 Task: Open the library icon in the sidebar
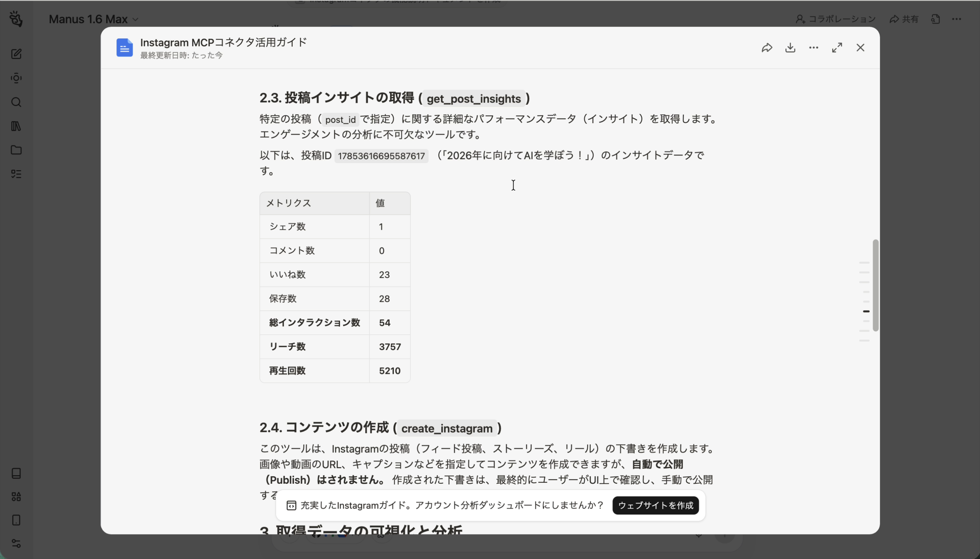click(x=16, y=126)
